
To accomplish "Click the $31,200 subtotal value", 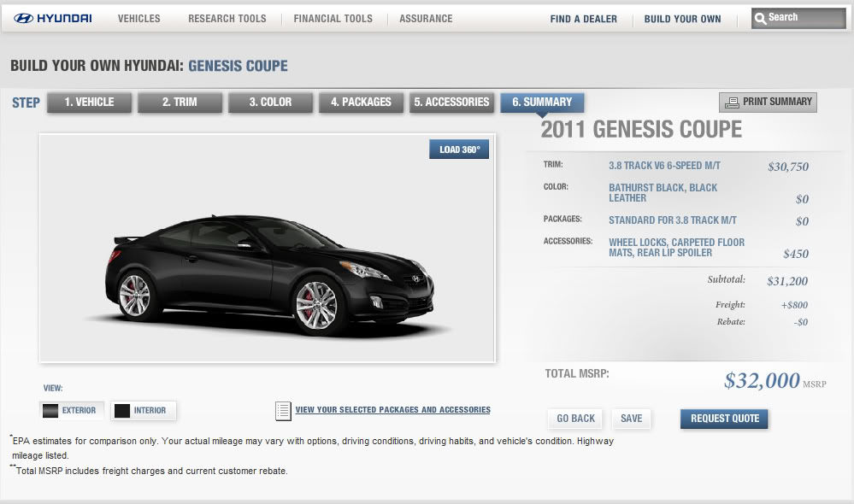I will (x=787, y=281).
